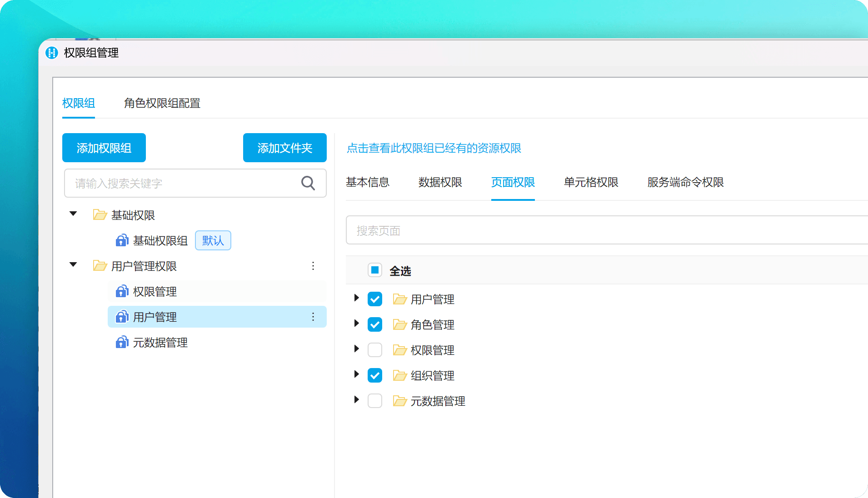Switch to the 角色权限组配置 tab
868x498 pixels.
[162, 103]
